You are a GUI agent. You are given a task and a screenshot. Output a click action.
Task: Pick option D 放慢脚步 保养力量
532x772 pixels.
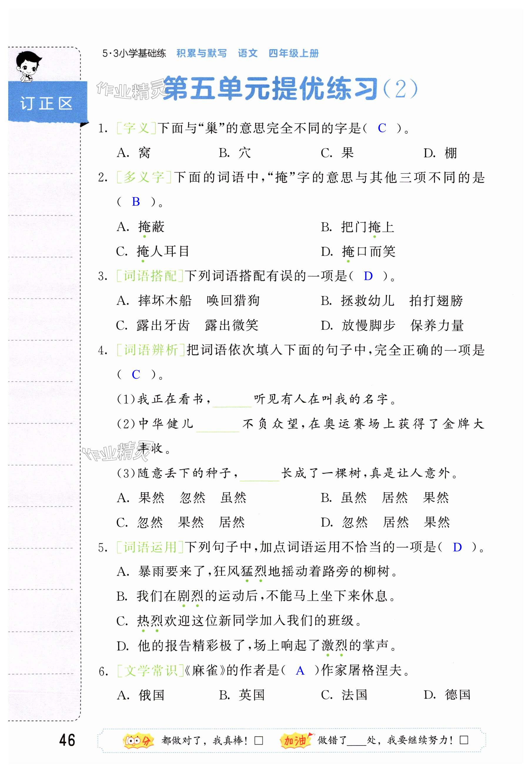(x=392, y=326)
